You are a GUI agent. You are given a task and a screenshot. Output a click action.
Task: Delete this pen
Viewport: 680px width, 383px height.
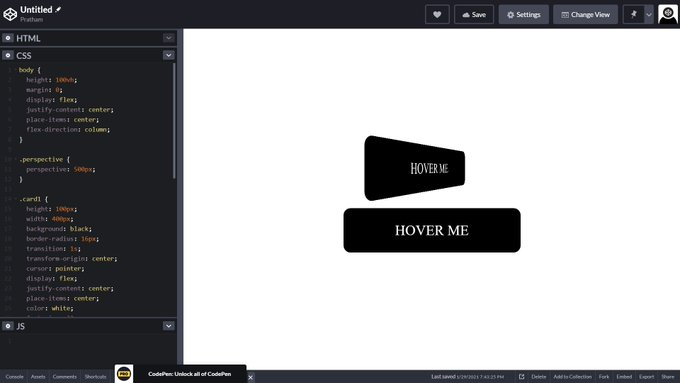click(539, 376)
